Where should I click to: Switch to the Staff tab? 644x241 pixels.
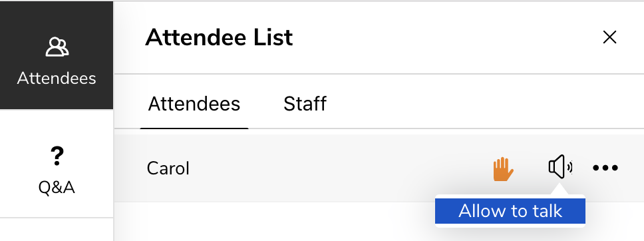(305, 104)
